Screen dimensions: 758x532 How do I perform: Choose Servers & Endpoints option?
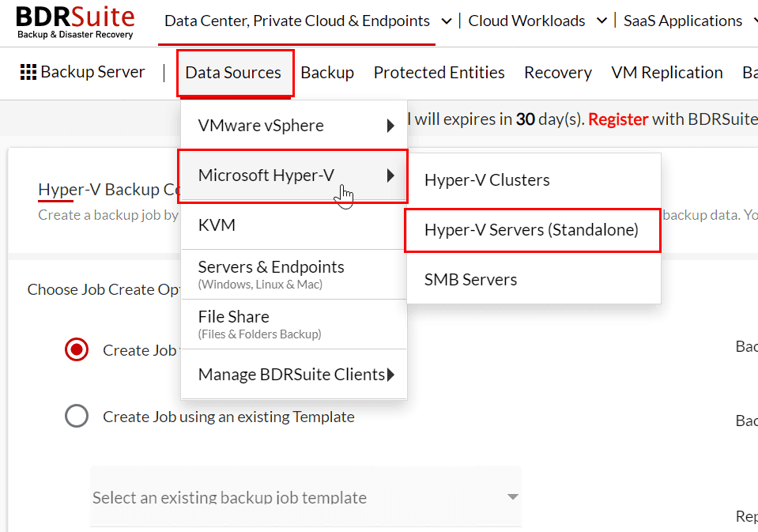pyautogui.click(x=294, y=274)
